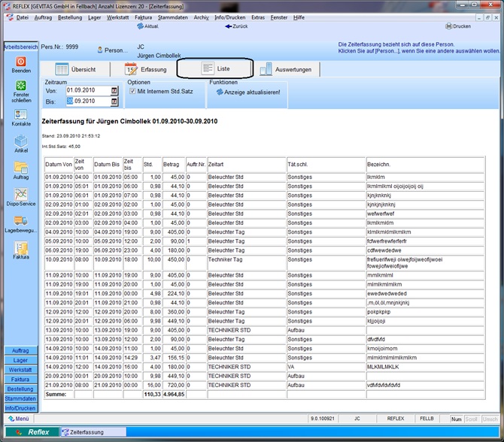Switch to the Erfassung tab
504x442 pixels.
coord(146,69)
